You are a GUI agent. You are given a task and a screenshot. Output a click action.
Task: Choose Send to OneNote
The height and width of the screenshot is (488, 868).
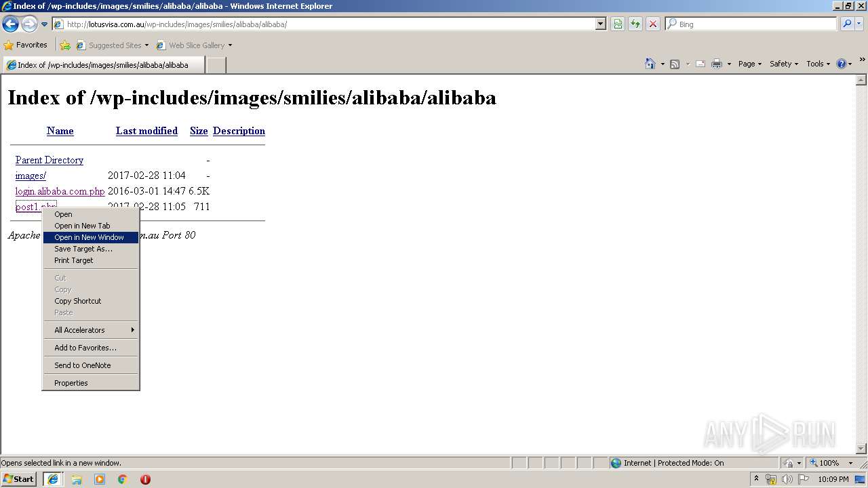click(x=91, y=365)
